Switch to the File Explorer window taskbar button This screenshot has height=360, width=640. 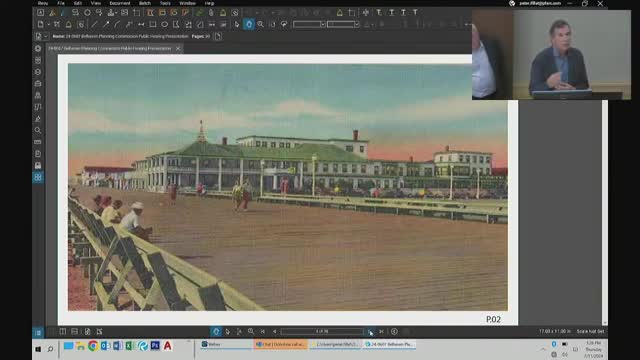click(x=335, y=345)
